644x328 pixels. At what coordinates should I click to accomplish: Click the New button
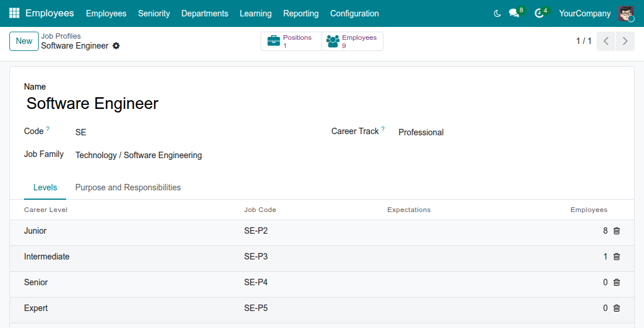(x=24, y=41)
